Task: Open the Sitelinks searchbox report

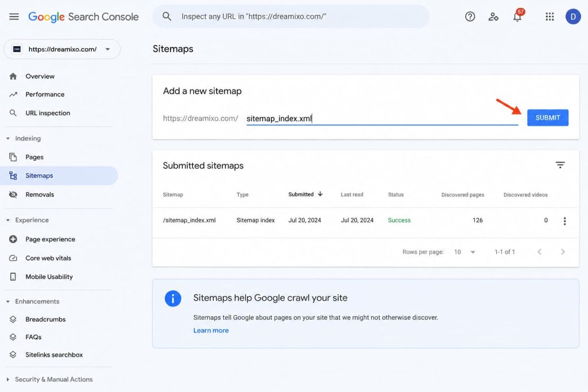Action: 54,355
